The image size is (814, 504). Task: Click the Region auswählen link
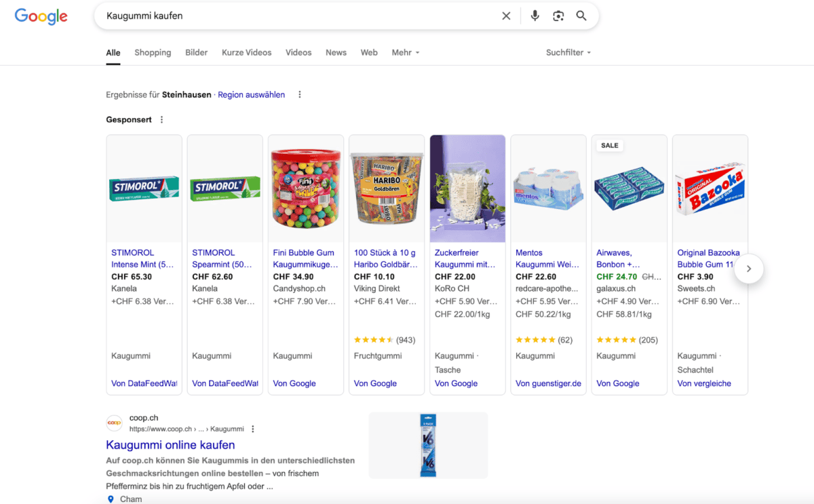(251, 95)
